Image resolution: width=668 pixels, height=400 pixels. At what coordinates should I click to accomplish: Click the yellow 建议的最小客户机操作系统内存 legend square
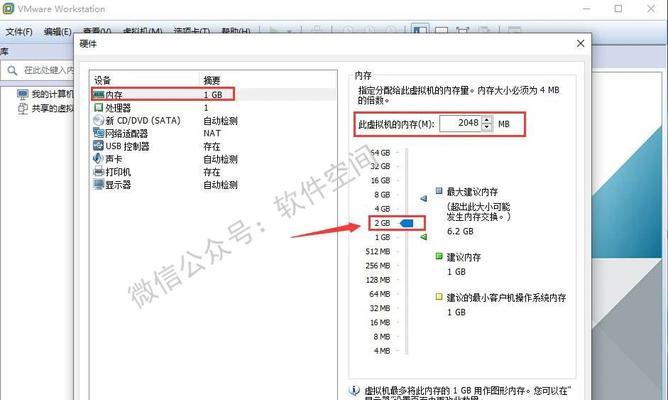point(439,296)
